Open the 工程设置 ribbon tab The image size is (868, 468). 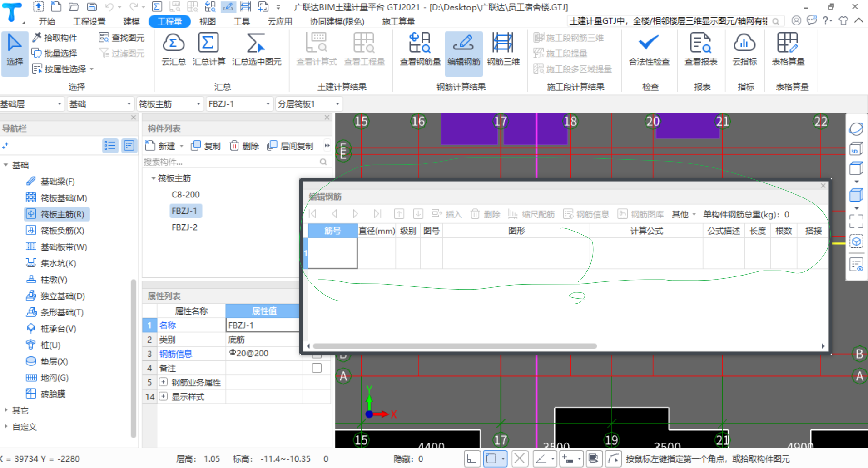tap(89, 21)
